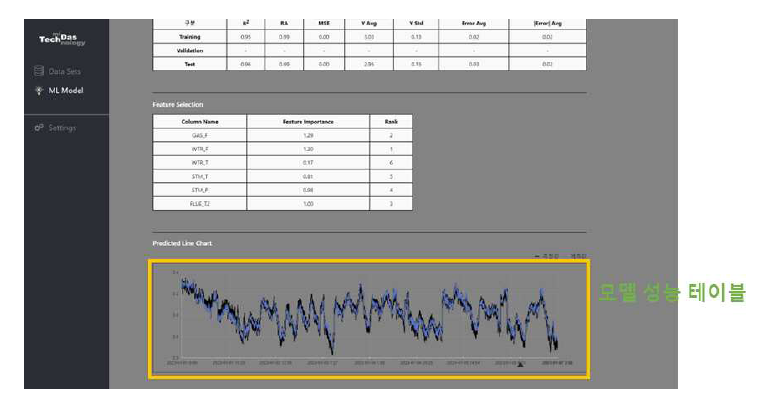Click the ML Model lightbulb icon
Viewport: 760px width, 396px height.
tap(39, 91)
